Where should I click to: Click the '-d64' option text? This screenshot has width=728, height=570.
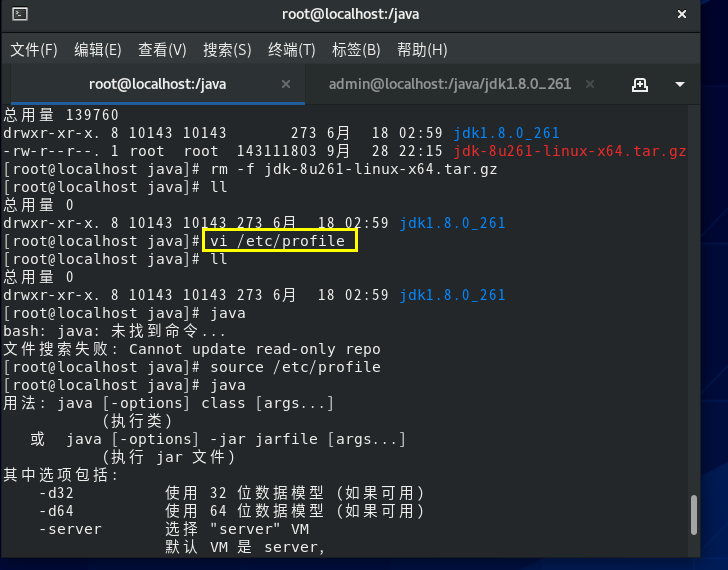(x=56, y=511)
